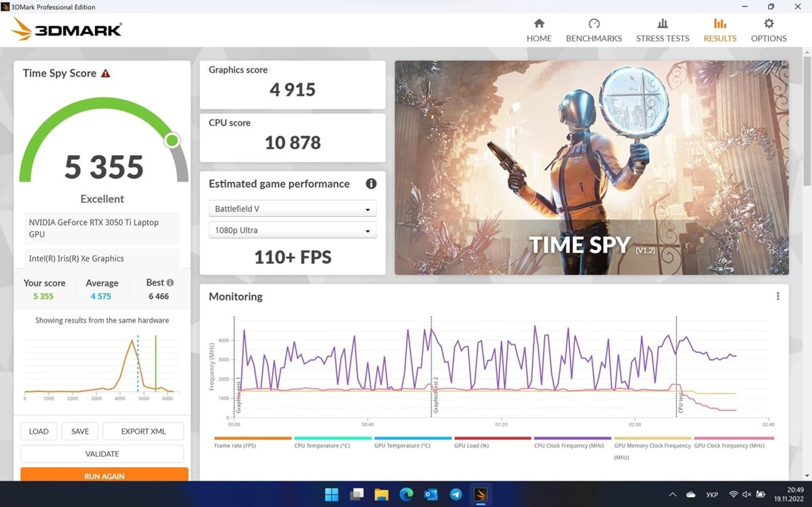Image resolution: width=812 pixels, height=507 pixels.
Task: Click the score distribution chart
Action: coord(101,366)
